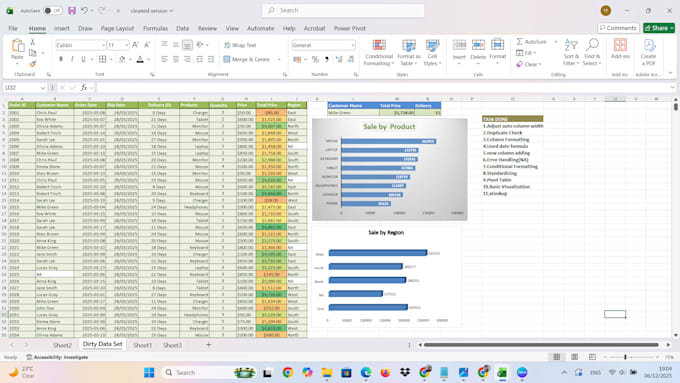Open the font name dropdown
This screenshot has width=680, height=383.
tap(103, 45)
